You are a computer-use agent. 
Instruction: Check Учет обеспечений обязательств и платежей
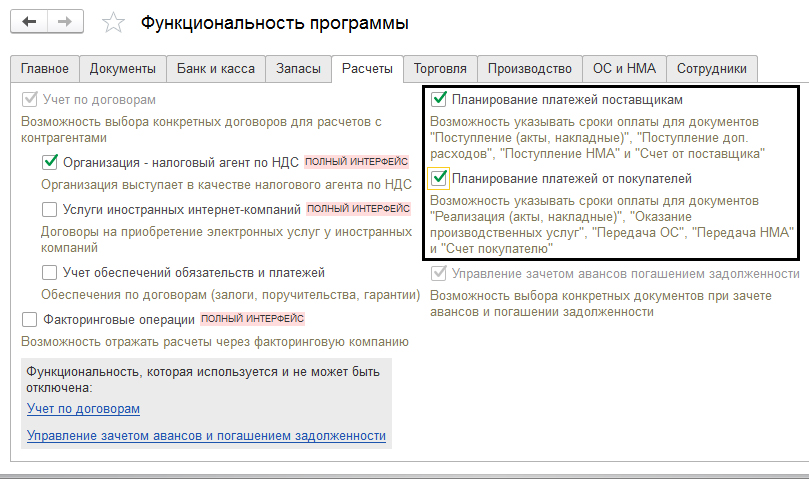coord(50,272)
